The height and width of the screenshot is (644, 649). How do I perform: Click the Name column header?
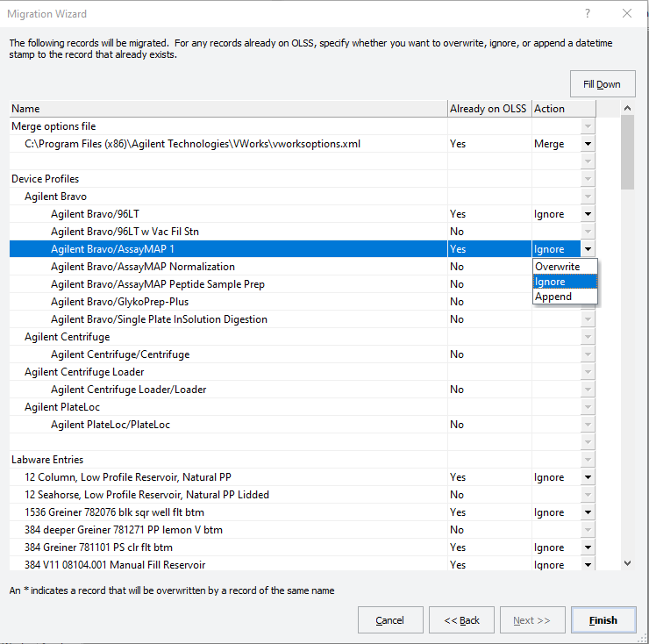[x=229, y=109]
